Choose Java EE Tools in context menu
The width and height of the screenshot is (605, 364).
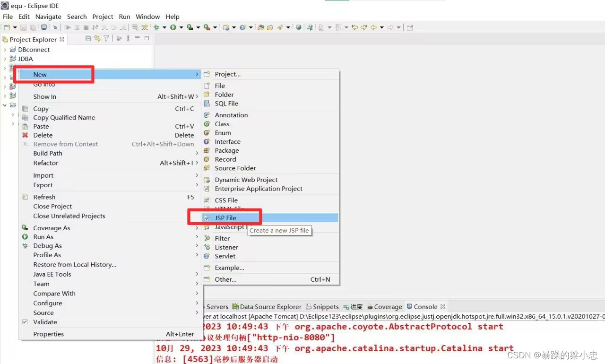click(x=110, y=274)
